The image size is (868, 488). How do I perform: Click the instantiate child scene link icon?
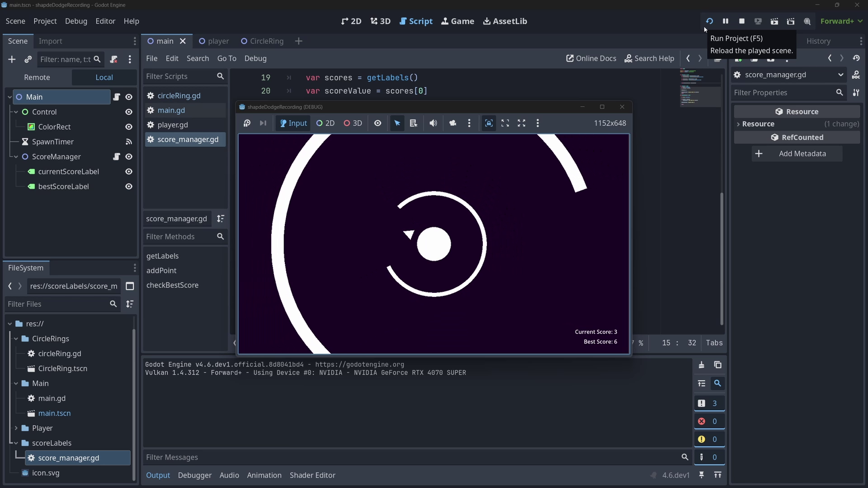click(x=28, y=59)
